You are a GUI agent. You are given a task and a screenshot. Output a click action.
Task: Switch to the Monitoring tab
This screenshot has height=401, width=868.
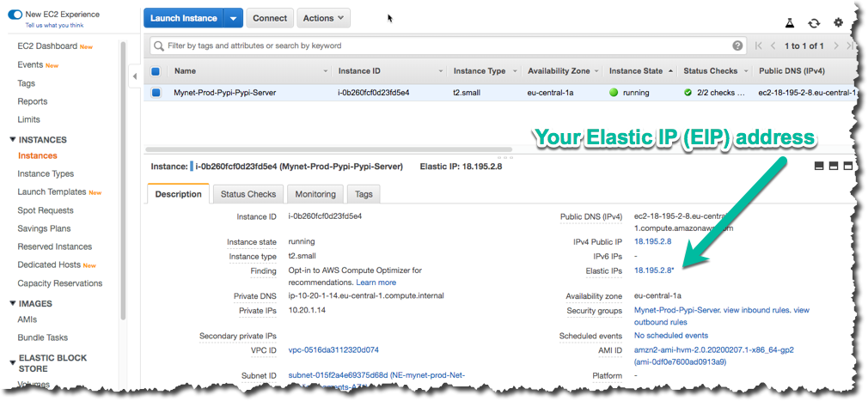point(315,194)
